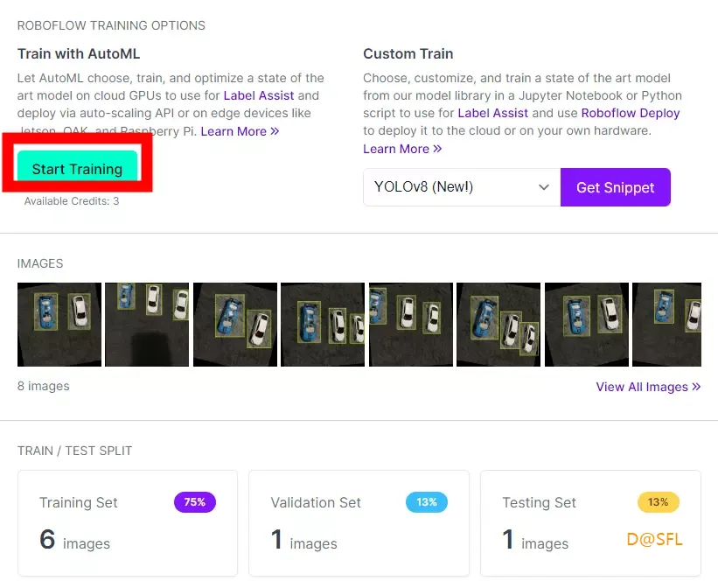Select the third car image thumbnail

tap(235, 325)
